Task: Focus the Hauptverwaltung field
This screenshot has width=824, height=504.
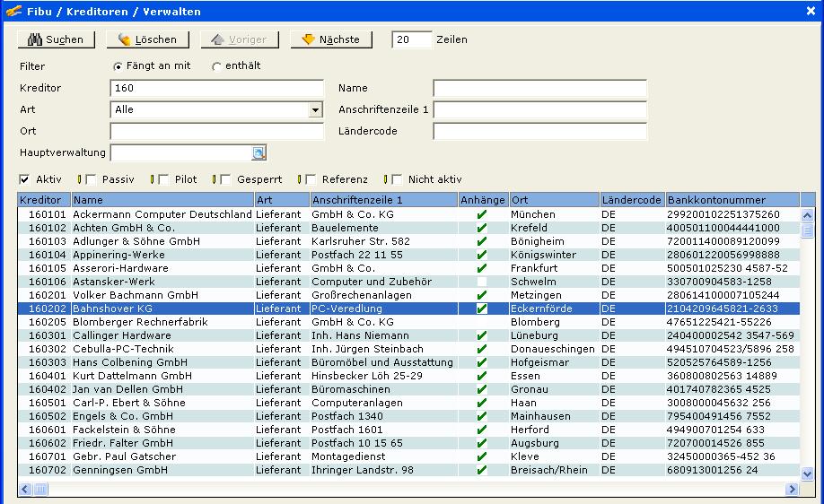Action: (x=181, y=152)
